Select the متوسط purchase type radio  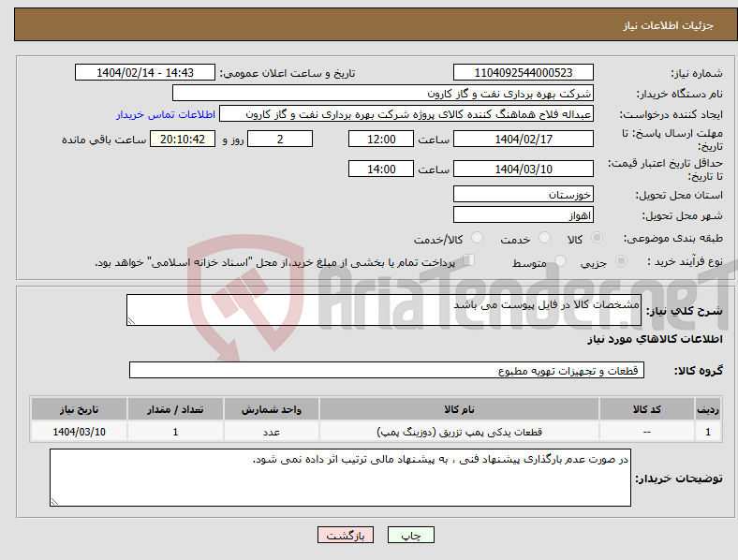[561, 260]
